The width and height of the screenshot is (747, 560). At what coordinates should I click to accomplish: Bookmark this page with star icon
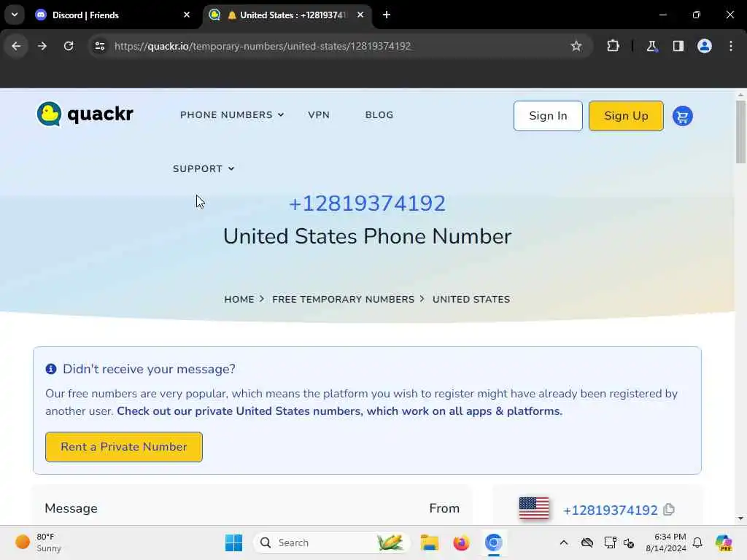point(576,46)
